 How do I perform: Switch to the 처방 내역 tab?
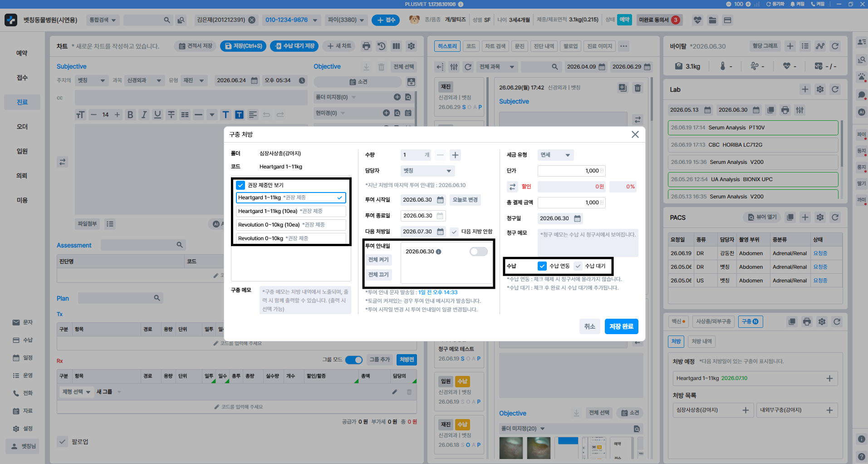tap(701, 341)
